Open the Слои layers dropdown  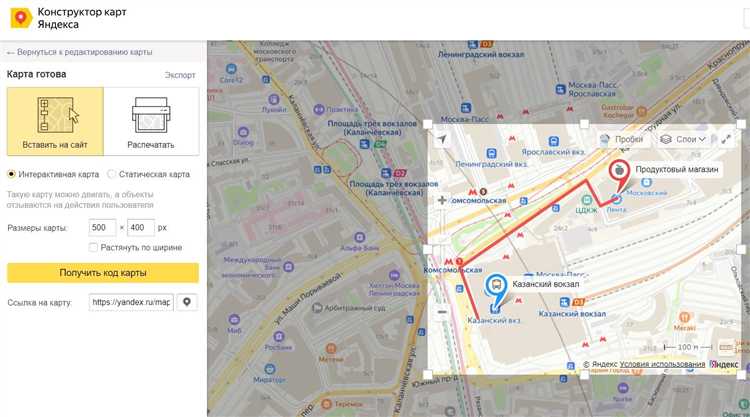pyautogui.click(x=683, y=139)
